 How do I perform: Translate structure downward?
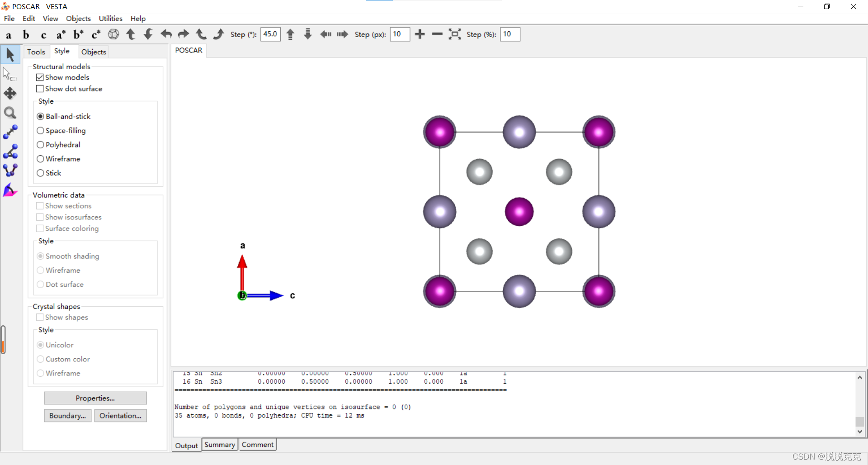pyautogui.click(x=308, y=34)
